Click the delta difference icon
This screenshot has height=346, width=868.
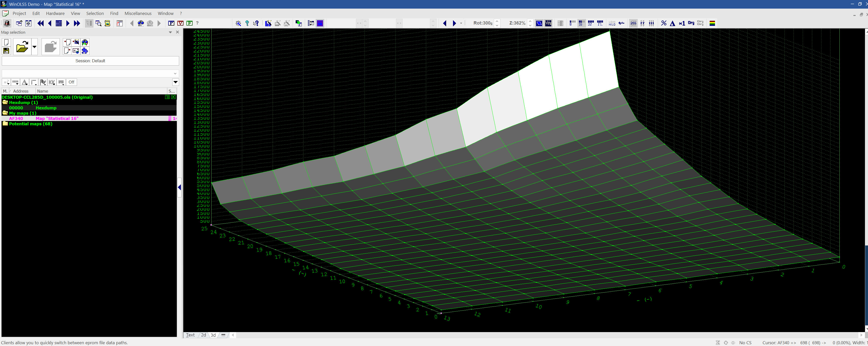click(673, 23)
